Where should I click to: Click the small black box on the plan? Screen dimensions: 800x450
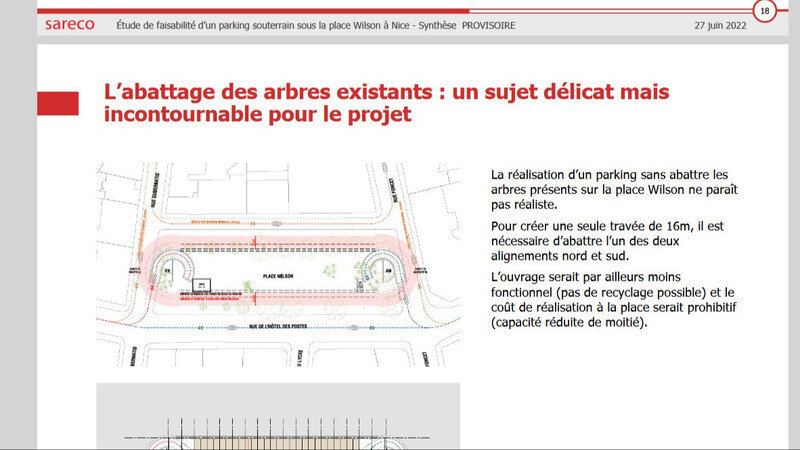199,285
